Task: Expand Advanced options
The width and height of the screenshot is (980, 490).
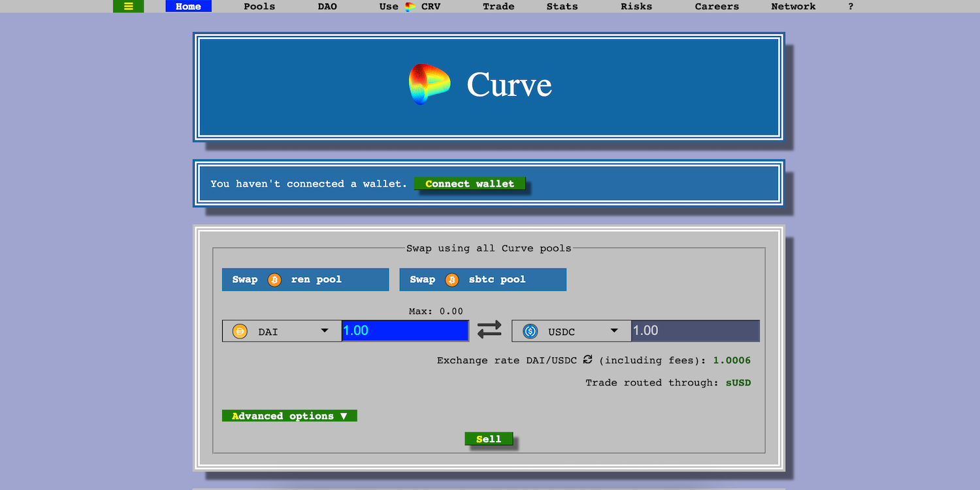Action: (x=289, y=416)
